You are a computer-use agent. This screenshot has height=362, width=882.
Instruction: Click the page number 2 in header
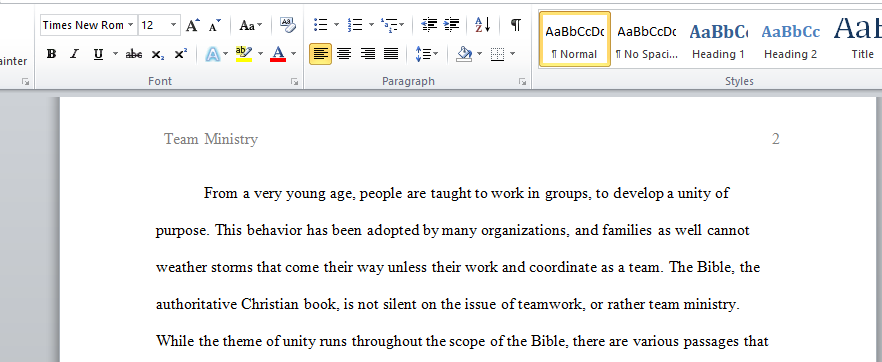pyautogui.click(x=776, y=139)
